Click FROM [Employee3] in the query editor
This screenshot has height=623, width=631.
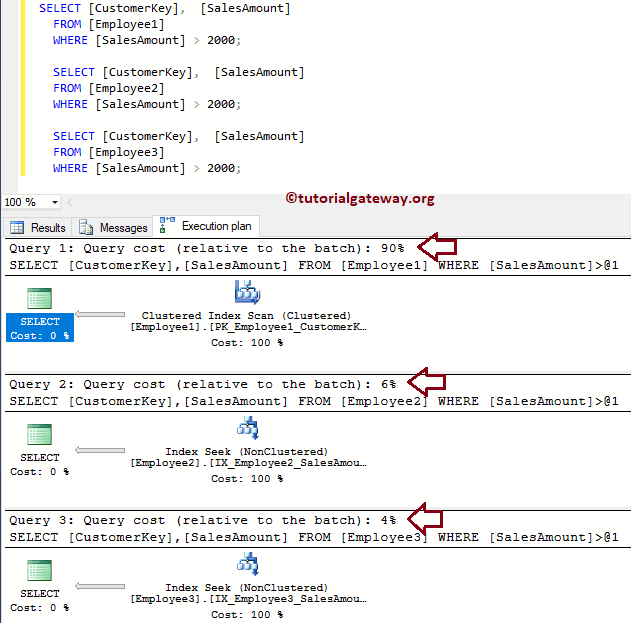click(109, 152)
